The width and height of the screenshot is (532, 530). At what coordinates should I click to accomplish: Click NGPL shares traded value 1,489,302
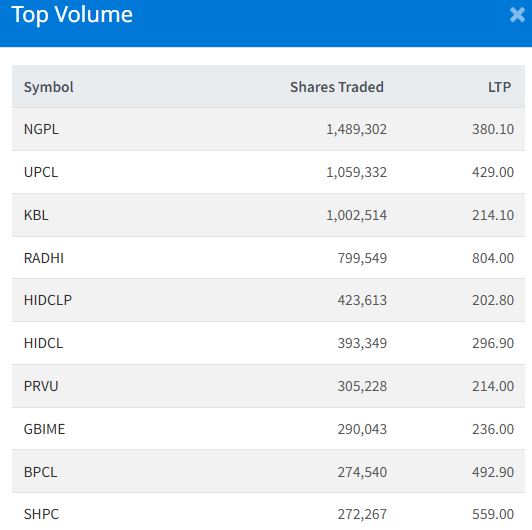click(356, 130)
